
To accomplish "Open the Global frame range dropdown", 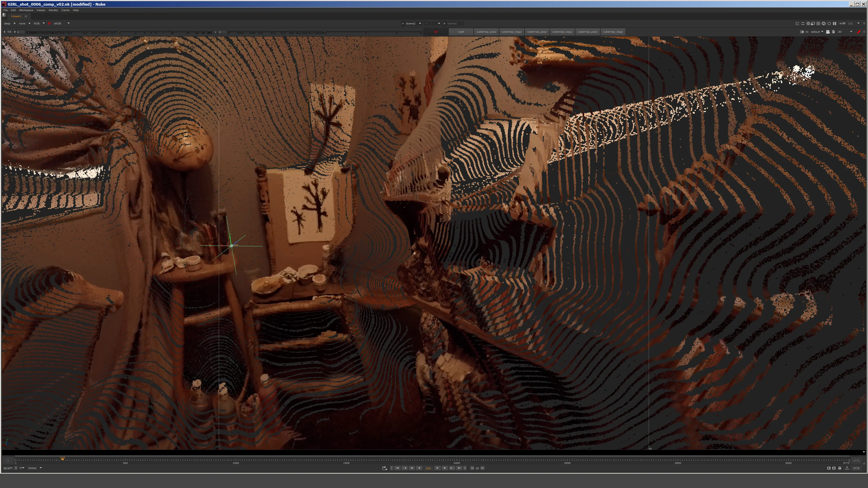I will [35, 468].
